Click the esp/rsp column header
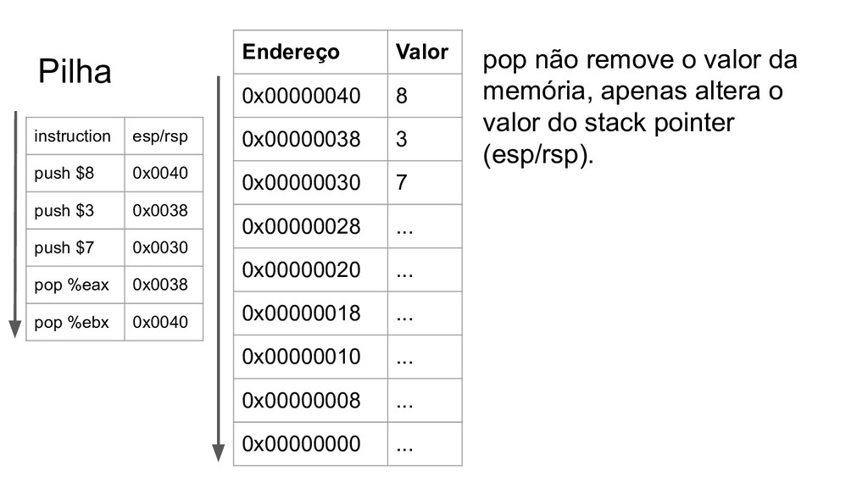This screenshot has width=868, height=488. [x=164, y=136]
